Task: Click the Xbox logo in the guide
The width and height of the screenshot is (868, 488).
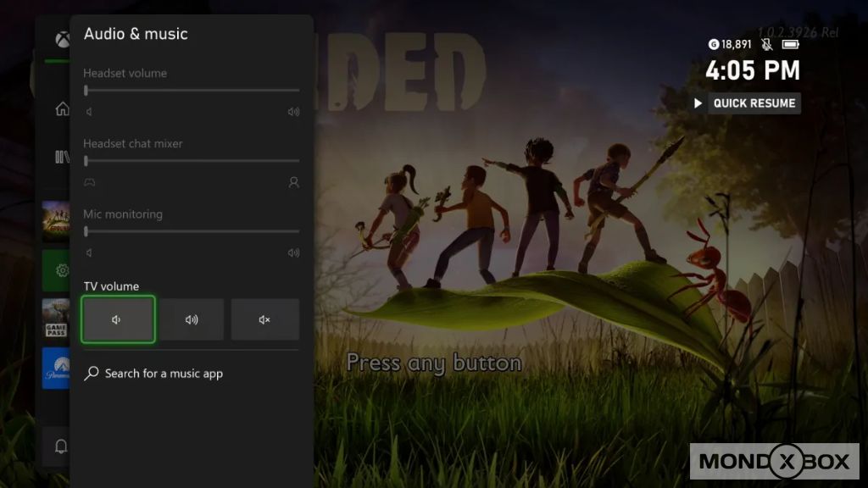Action: point(62,40)
